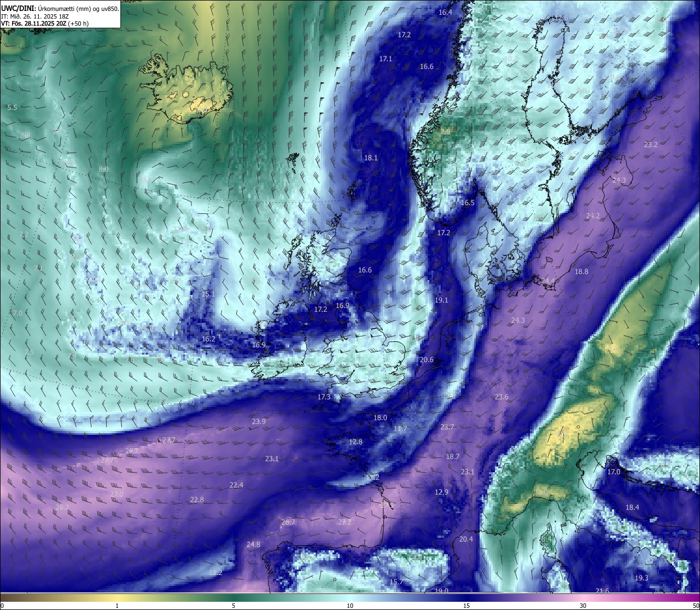Click the 23.6 value label
Viewport: 700px width, 610px height.
point(501,397)
